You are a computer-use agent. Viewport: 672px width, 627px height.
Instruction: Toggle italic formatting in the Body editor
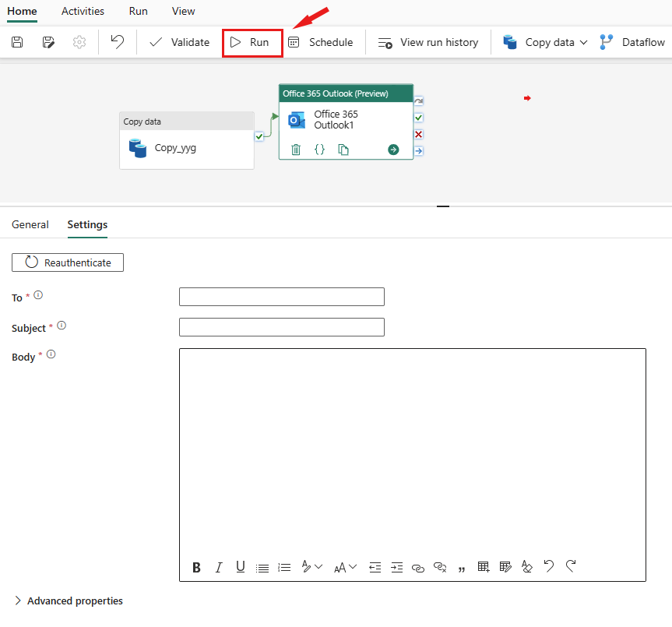[x=218, y=567]
